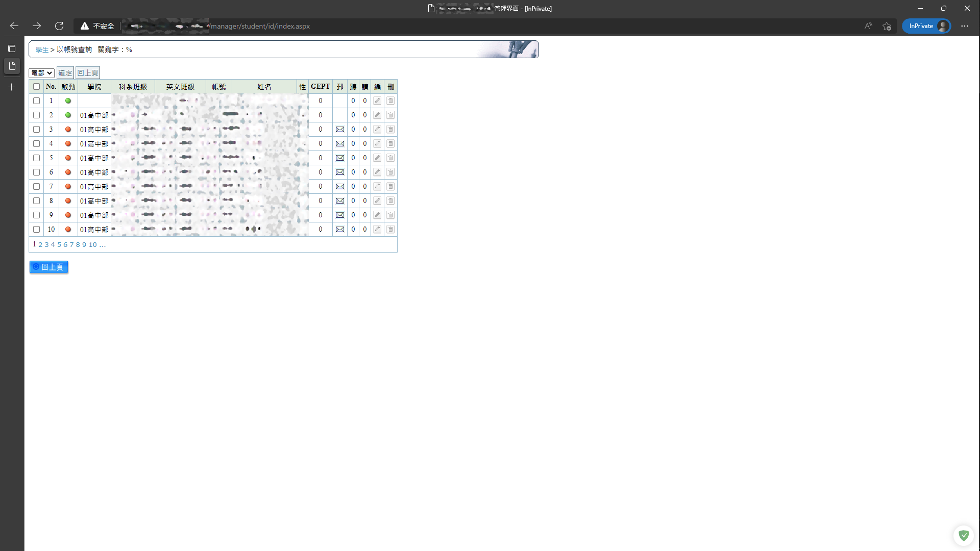
Task: Toggle red activation dot in row 7
Action: point(68,187)
